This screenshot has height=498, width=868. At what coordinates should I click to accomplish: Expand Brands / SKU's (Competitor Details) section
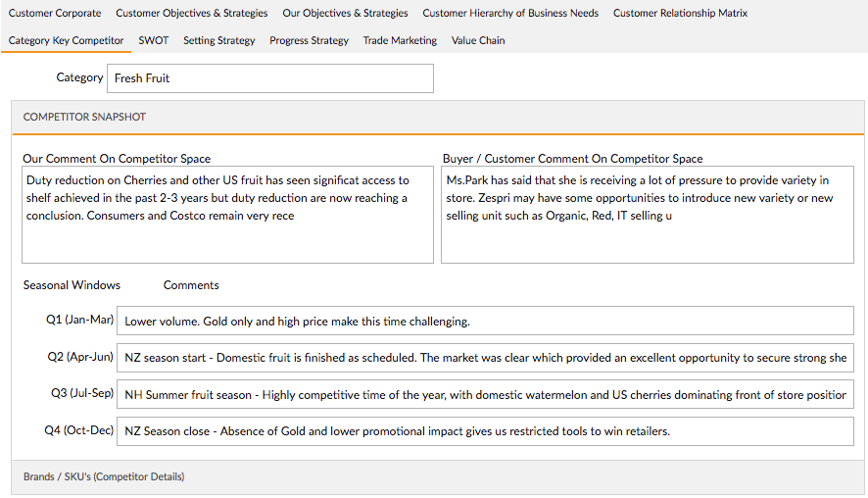pyautogui.click(x=438, y=477)
